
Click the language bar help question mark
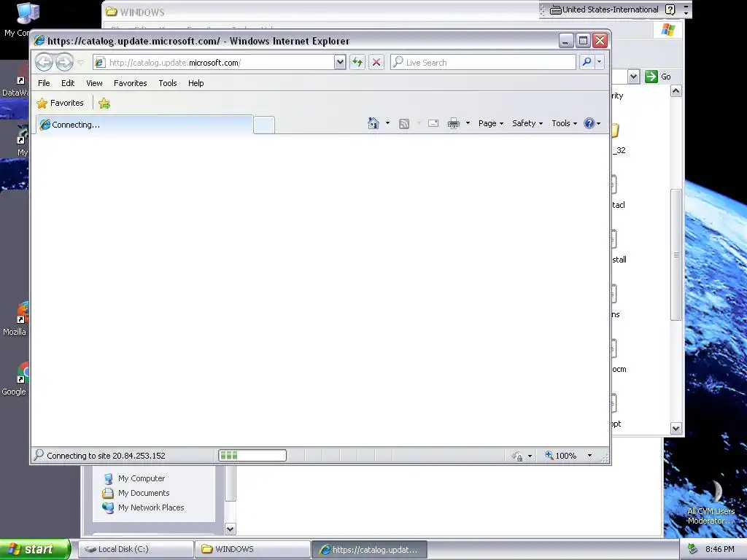point(670,9)
